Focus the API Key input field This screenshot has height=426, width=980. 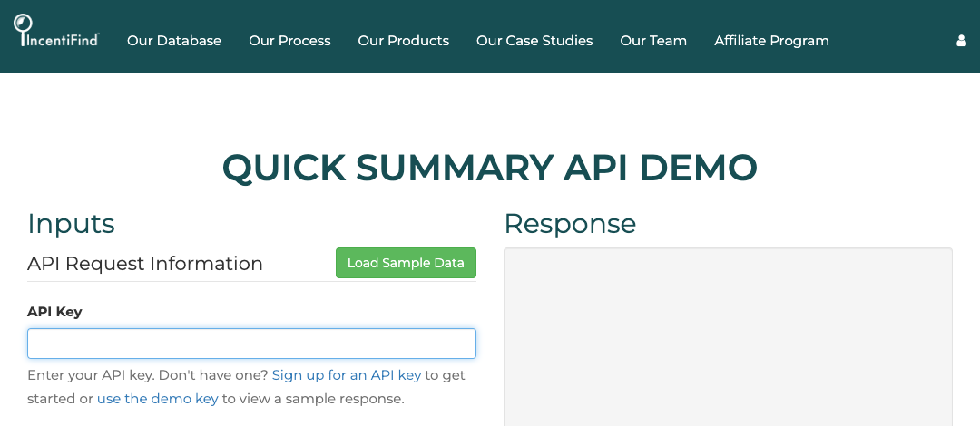coord(252,344)
